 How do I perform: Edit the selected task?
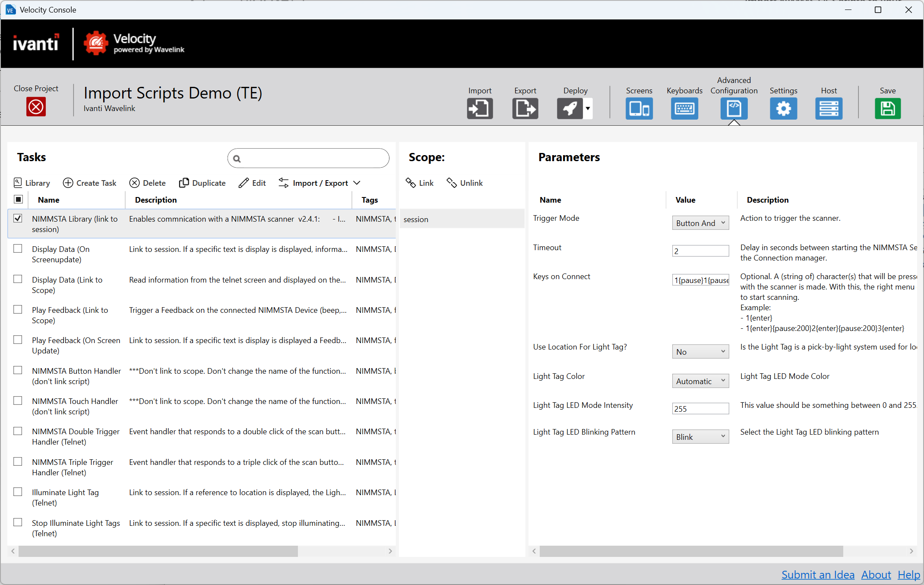coord(252,183)
